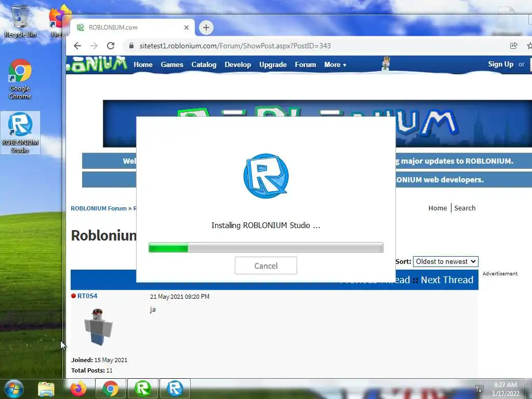Screen dimensions: 532x399
Task: Click the 'Installing ROBLONIUM Studio ...' text
Action: 265,225
